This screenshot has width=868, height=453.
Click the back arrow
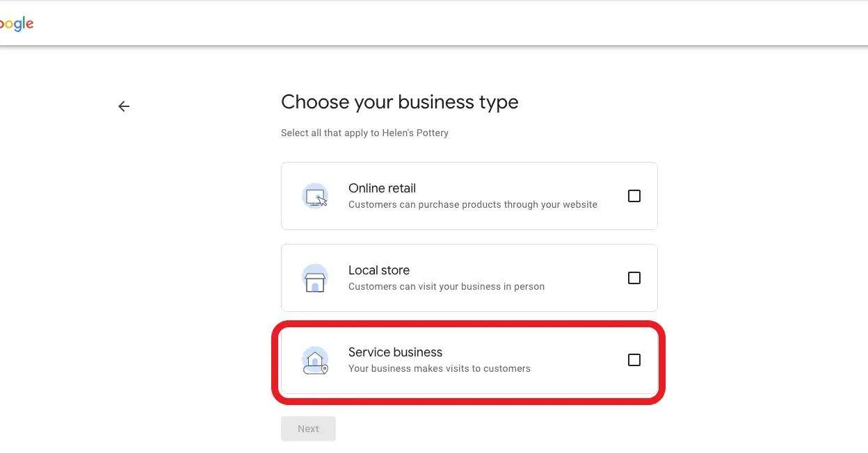coord(123,106)
